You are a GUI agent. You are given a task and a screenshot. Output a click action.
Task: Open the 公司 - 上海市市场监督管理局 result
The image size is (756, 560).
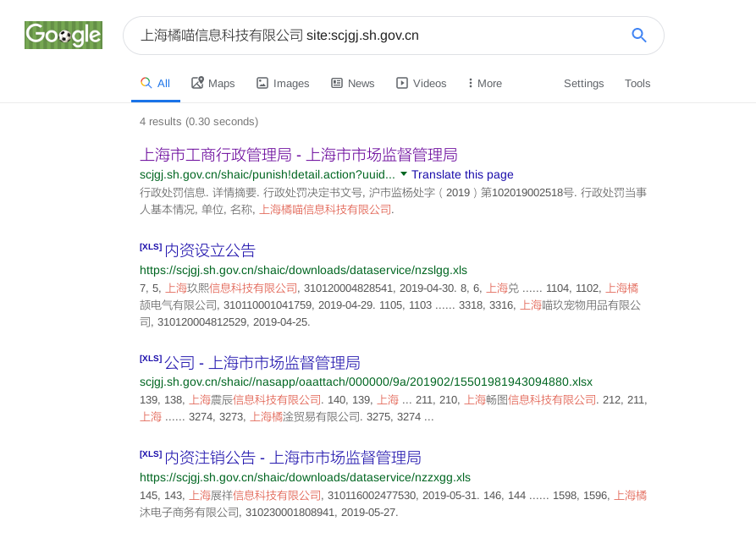[262, 363]
